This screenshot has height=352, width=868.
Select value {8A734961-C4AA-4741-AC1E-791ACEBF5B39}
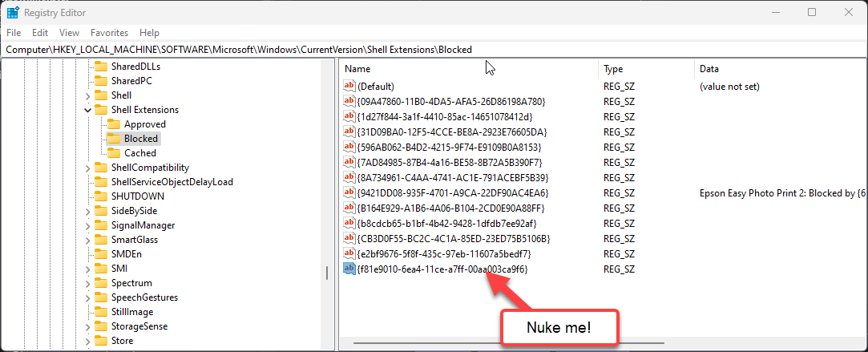tap(452, 178)
